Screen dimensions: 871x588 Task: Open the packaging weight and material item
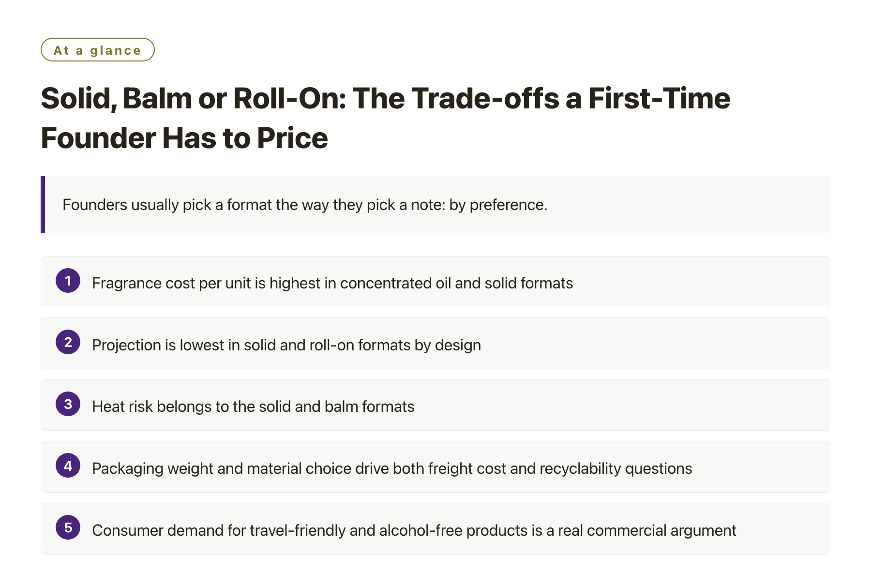pos(392,468)
